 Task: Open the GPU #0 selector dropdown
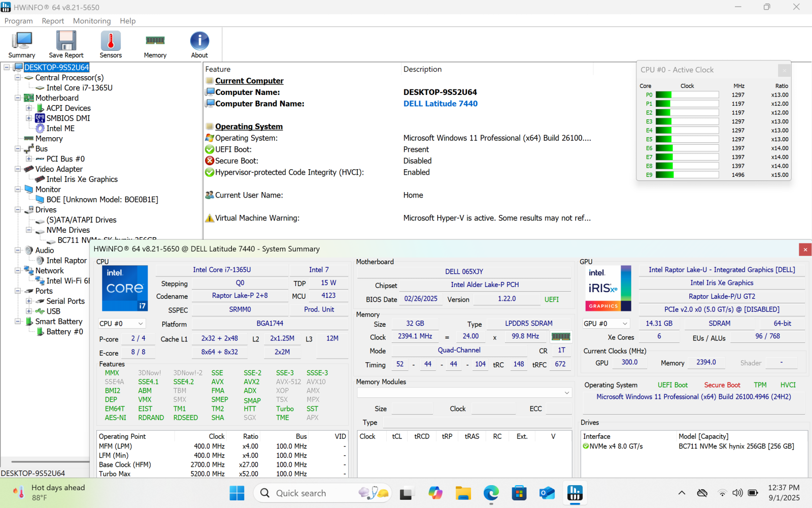tap(606, 324)
